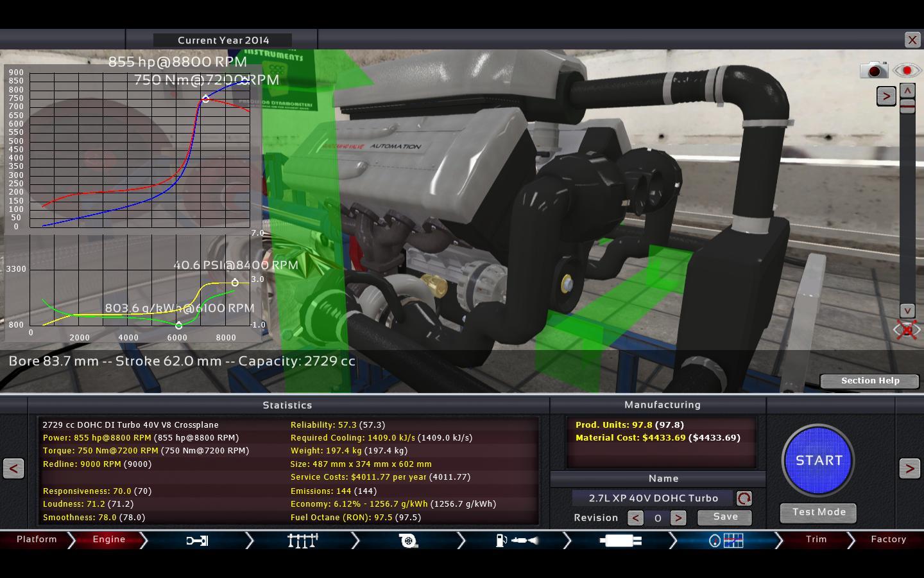Open Section Help
The width and height of the screenshot is (924, 578).
[869, 381]
